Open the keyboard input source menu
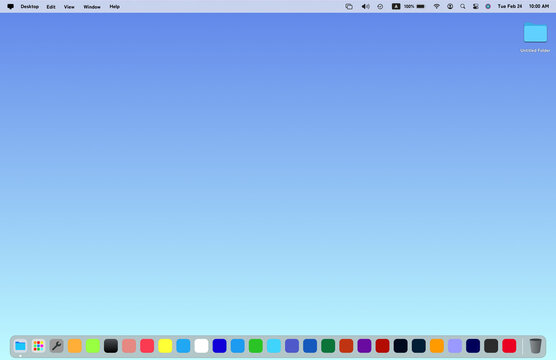 (x=396, y=6)
